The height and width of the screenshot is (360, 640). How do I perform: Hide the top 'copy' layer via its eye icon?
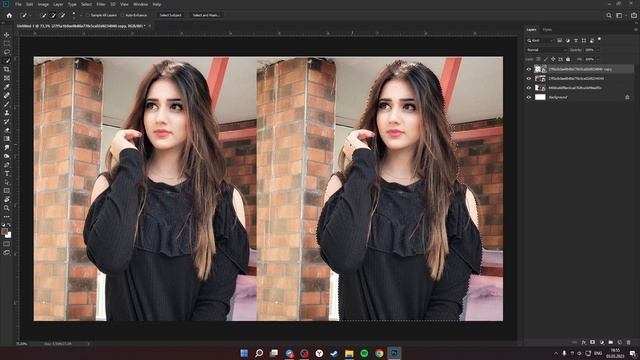tap(529, 69)
